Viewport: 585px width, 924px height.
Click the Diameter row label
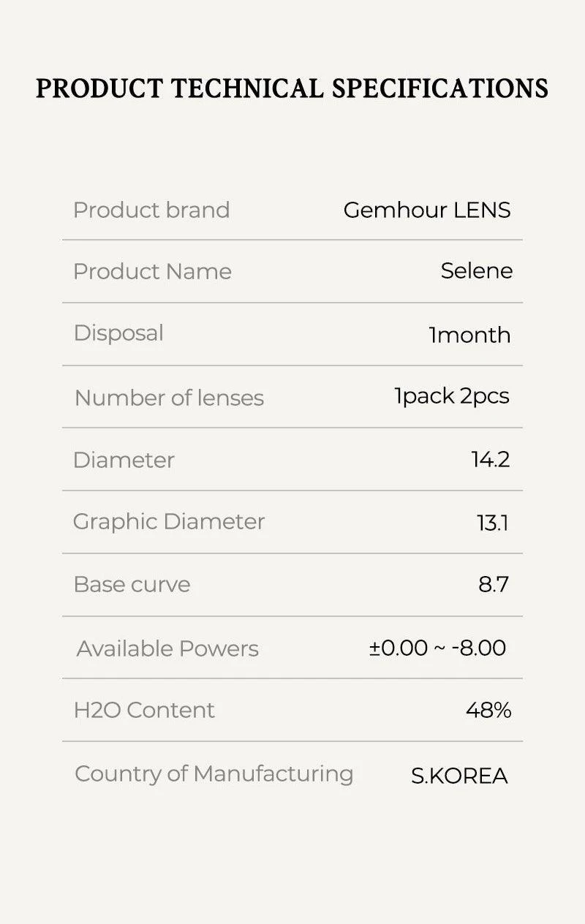(124, 460)
